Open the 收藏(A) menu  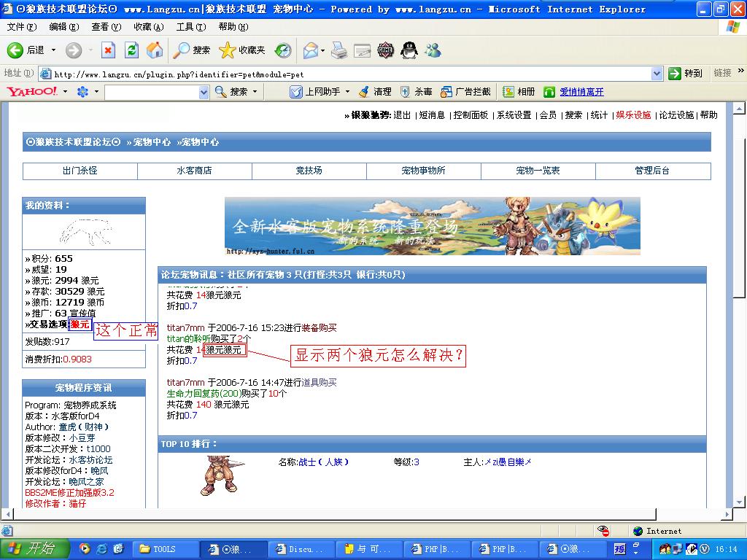[149, 27]
